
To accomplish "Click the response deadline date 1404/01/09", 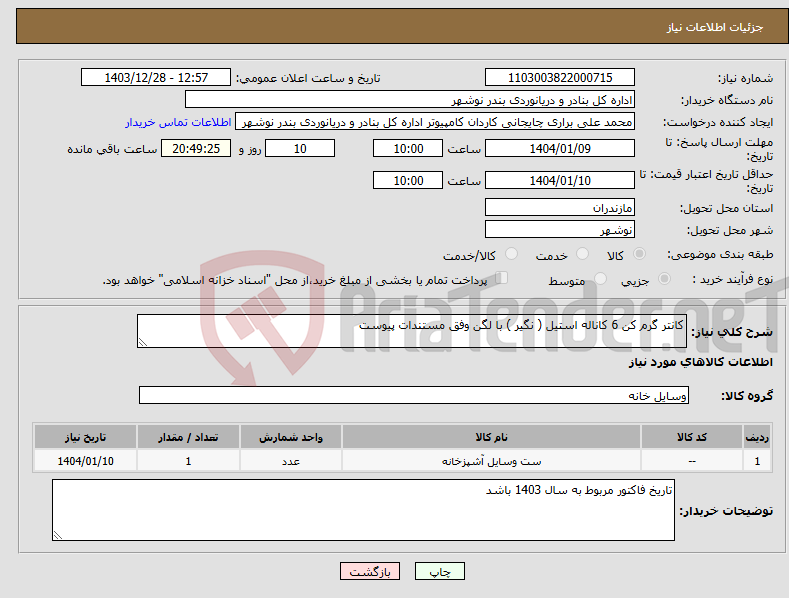I will click(560, 148).
